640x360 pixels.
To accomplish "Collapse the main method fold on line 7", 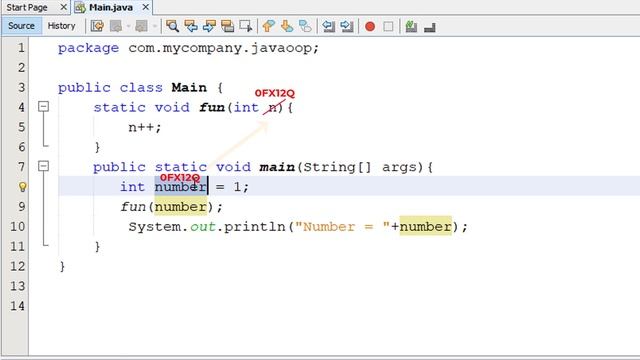I will point(43,166).
